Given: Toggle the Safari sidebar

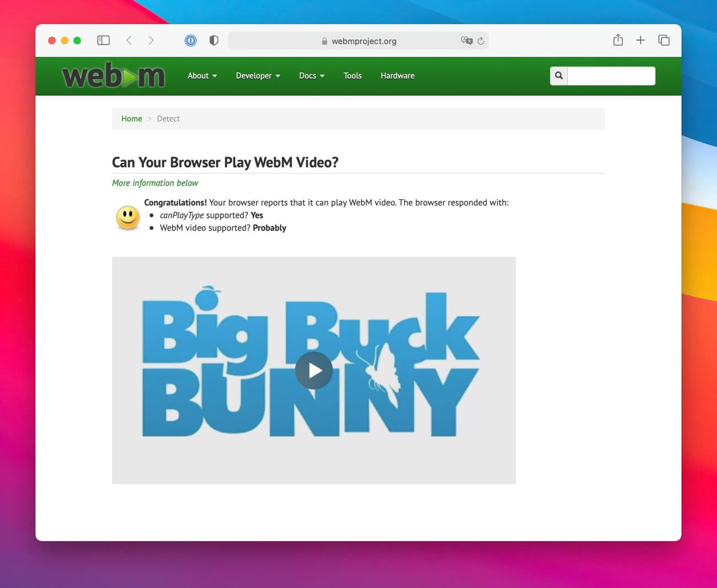Looking at the screenshot, I should point(103,40).
